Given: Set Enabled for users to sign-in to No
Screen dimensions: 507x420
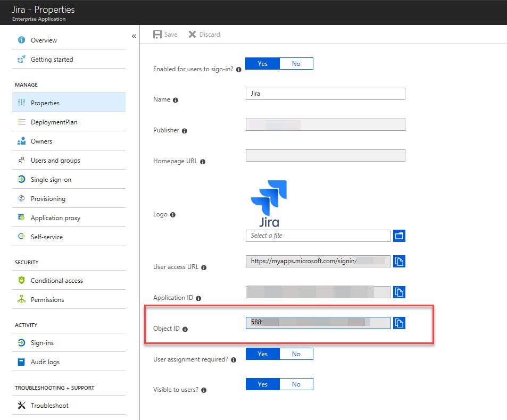Looking at the screenshot, I should [x=296, y=64].
